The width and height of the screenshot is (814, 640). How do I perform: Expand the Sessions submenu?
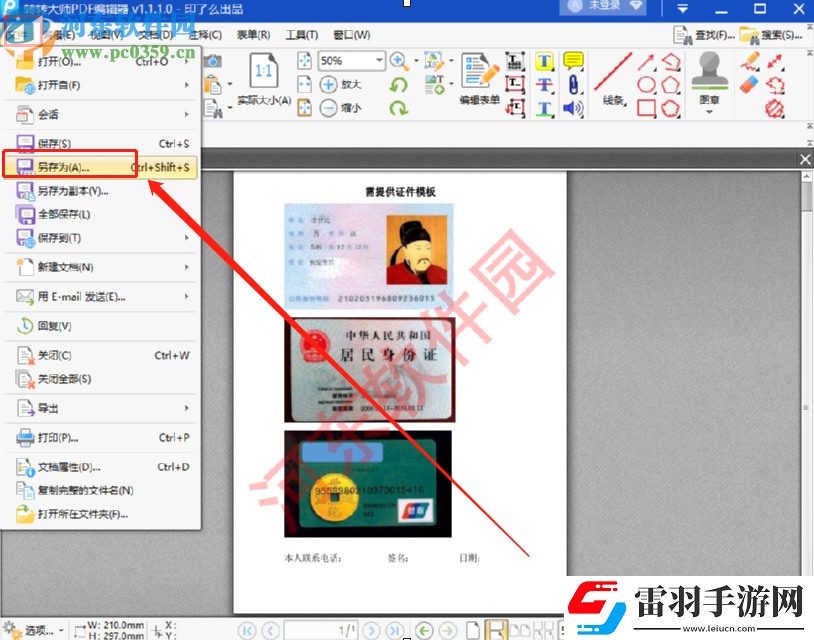pos(186,114)
